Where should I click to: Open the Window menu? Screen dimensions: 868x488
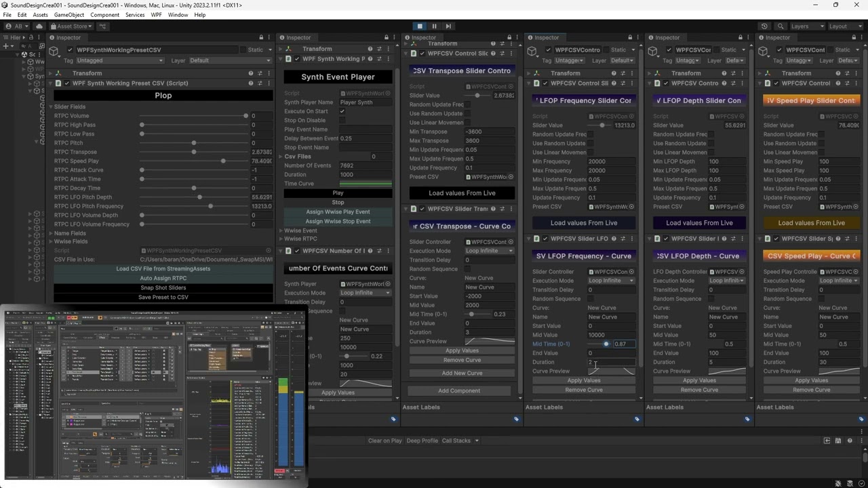178,14
